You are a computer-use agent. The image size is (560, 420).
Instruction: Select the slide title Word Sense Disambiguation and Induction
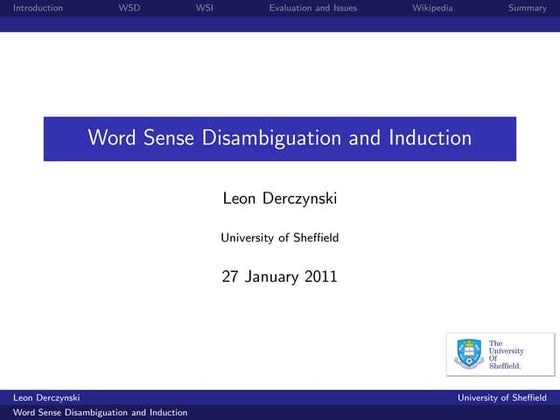coord(280,138)
